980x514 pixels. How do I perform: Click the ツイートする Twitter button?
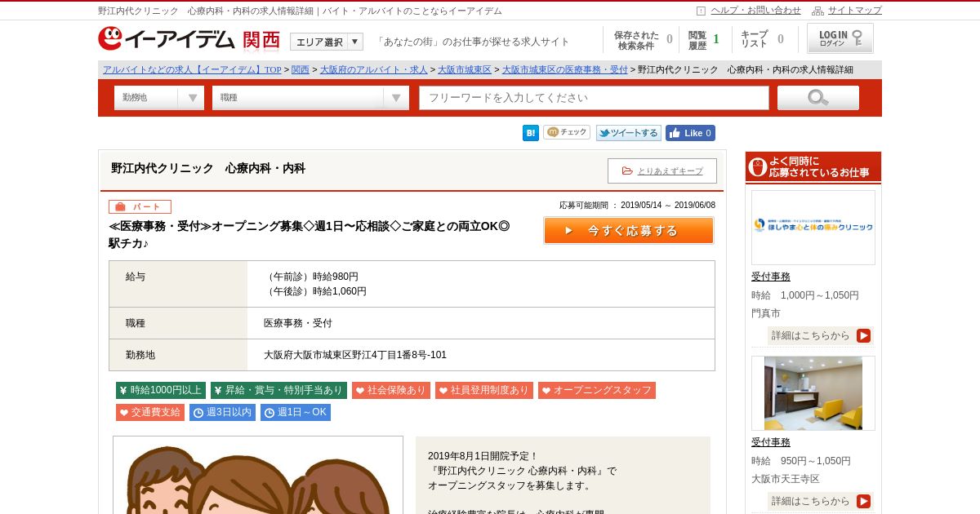pyautogui.click(x=628, y=133)
